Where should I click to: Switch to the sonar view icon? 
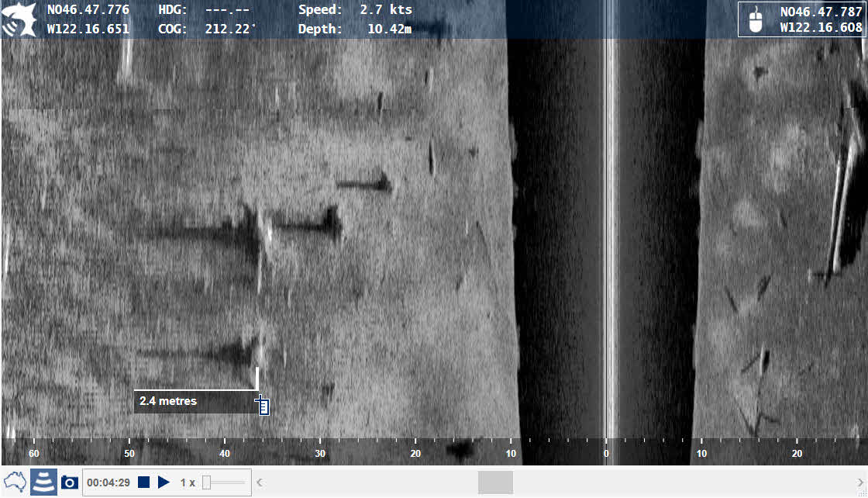click(x=43, y=482)
